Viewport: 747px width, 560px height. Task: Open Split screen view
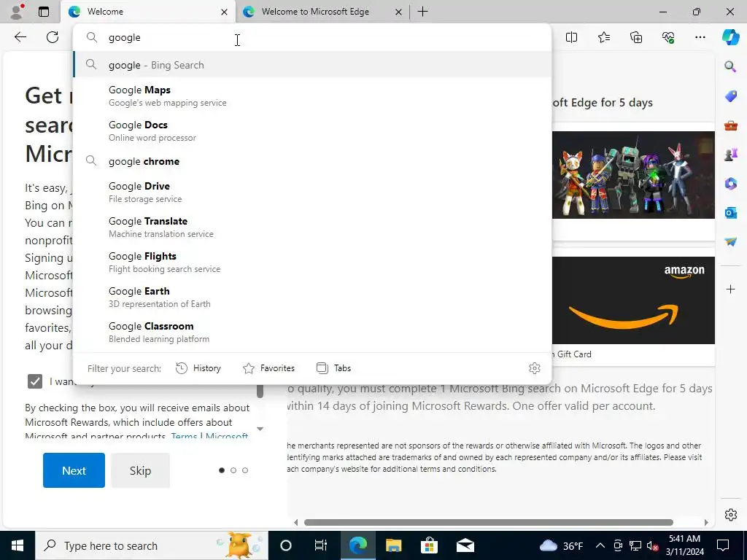(x=571, y=37)
